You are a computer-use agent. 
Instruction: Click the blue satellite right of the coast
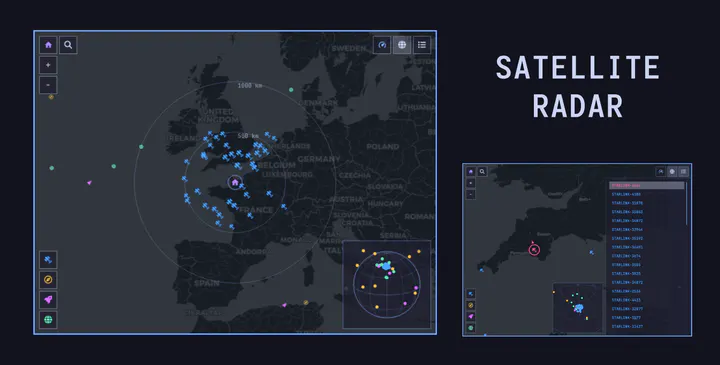592,253
